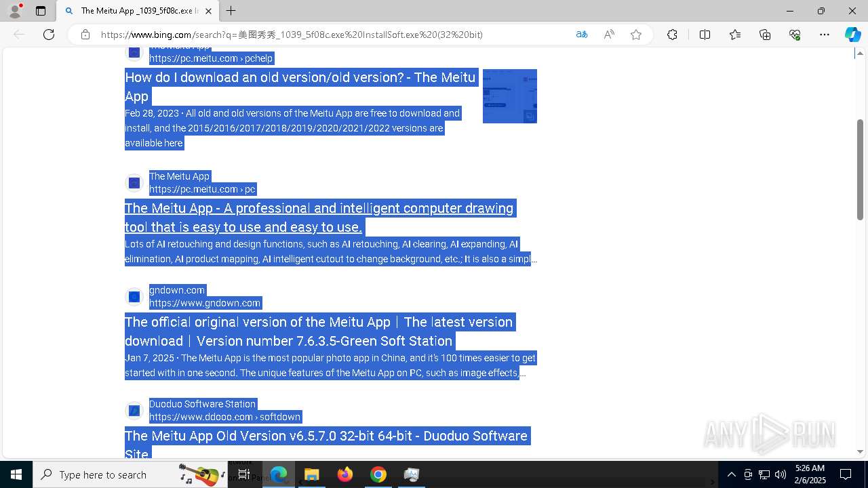The width and height of the screenshot is (868, 488).
Task: Launch Firefox from taskbar
Action: [x=345, y=474]
